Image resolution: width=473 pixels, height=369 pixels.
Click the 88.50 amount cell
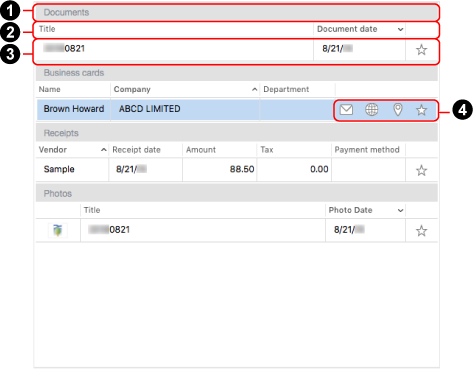219,169
